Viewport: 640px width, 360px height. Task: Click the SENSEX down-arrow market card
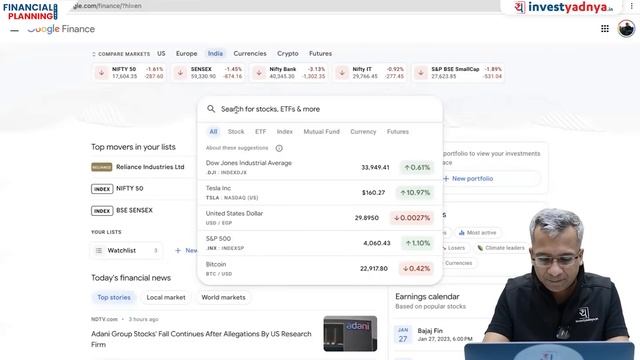(x=208, y=73)
